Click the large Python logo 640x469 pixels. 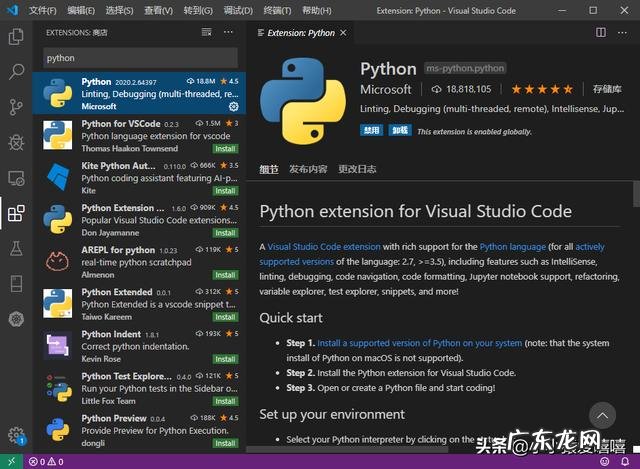click(x=303, y=101)
